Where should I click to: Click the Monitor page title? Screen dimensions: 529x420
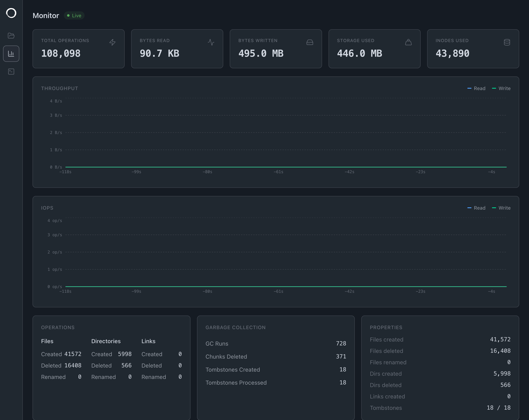point(46,15)
